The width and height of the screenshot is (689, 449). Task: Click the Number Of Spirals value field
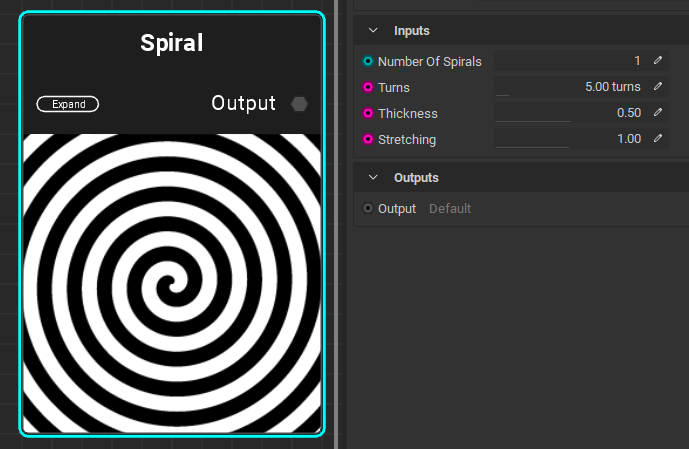[569, 62]
